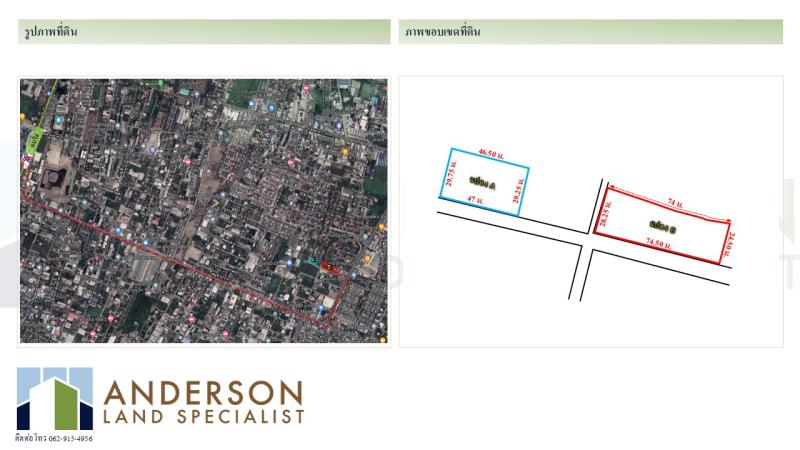This screenshot has width=800, height=450.
Task: Click the 74 ม. dimension label
Action: pos(676,203)
